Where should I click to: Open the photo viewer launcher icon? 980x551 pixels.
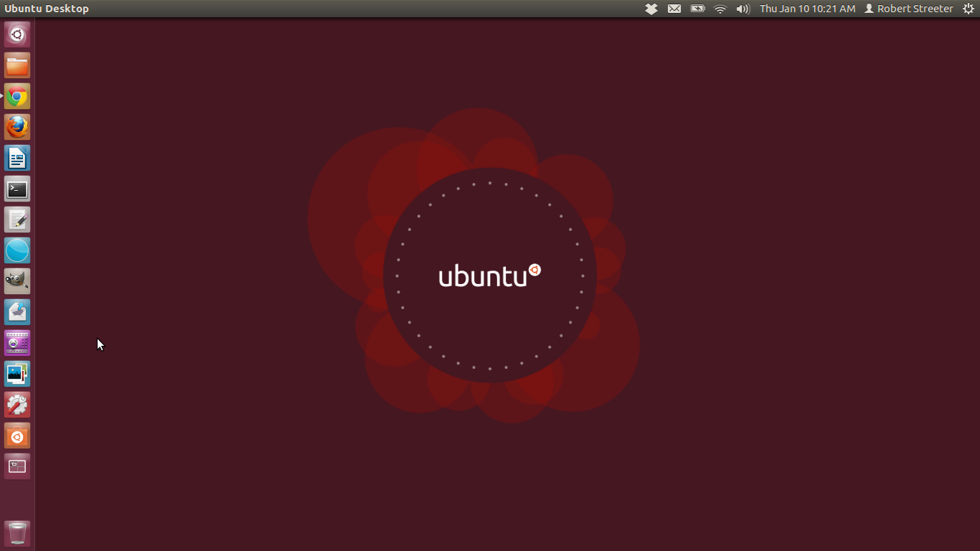click(17, 374)
